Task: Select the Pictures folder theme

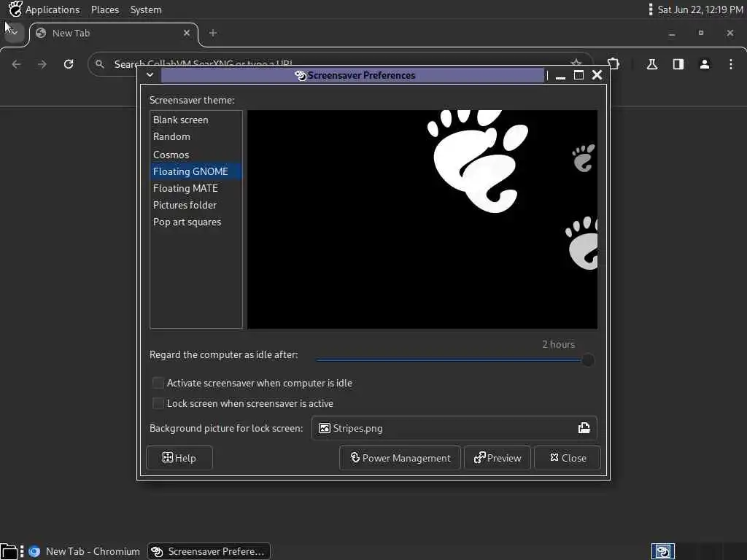Action: 196,205
